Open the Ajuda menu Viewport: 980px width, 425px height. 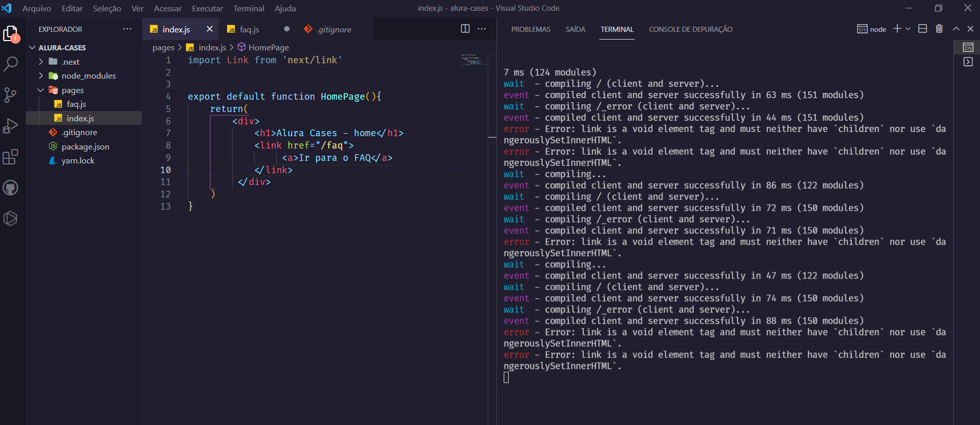(x=285, y=8)
